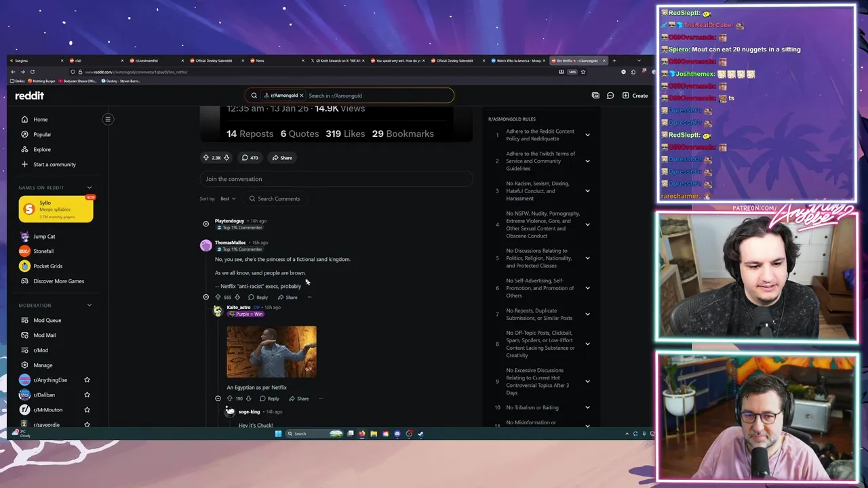
Task: Switch to the r/LivestreamFail browser tab
Action: (x=156, y=60)
